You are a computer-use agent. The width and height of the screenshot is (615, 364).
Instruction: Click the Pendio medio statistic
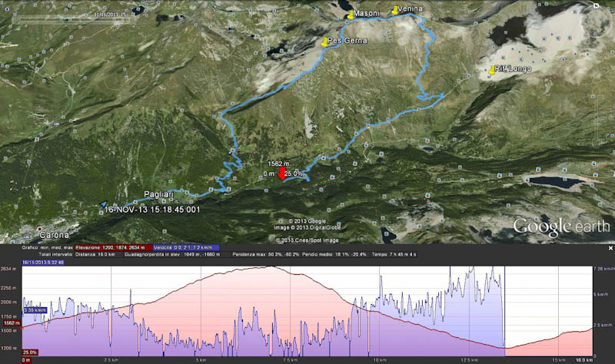(x=335, y=254)
